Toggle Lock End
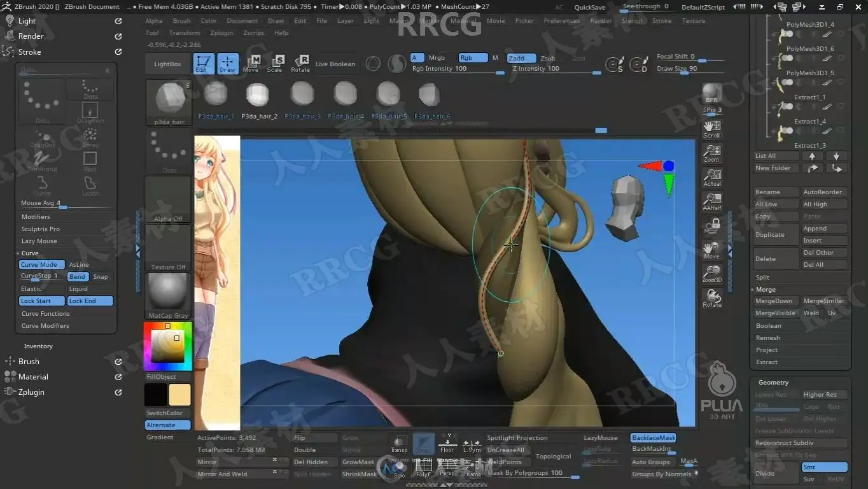 pos(90,301)
